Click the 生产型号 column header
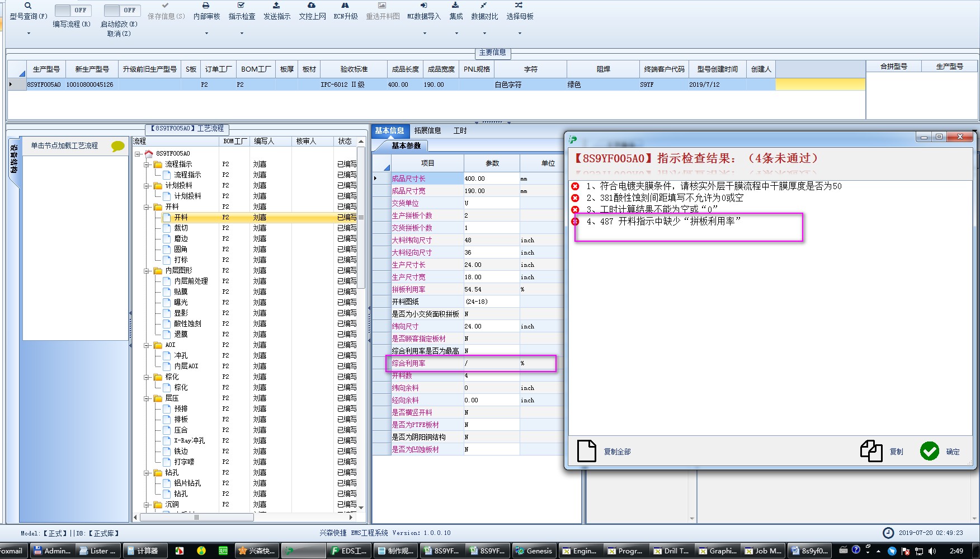The width and height of the screenshot is (980, 559). (x=46, y=69)
